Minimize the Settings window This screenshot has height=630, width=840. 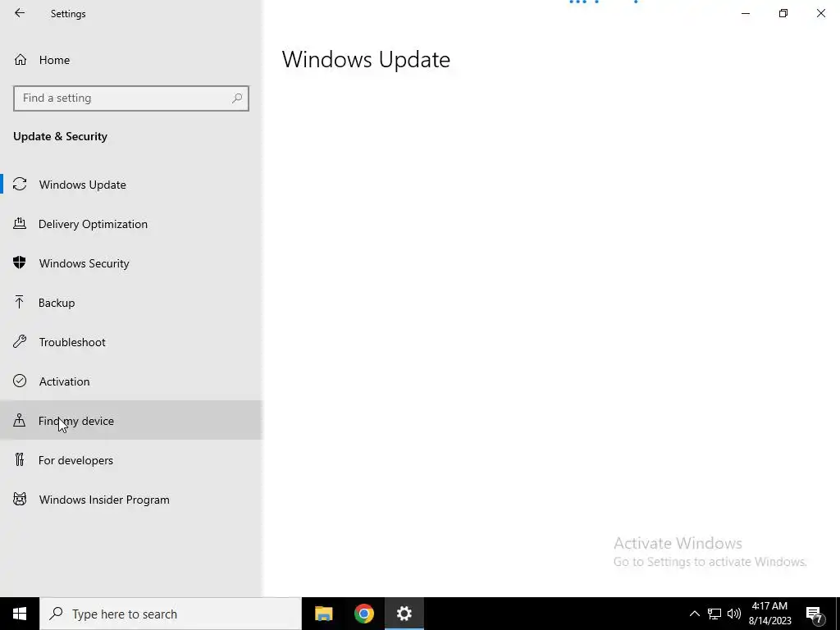746,13
